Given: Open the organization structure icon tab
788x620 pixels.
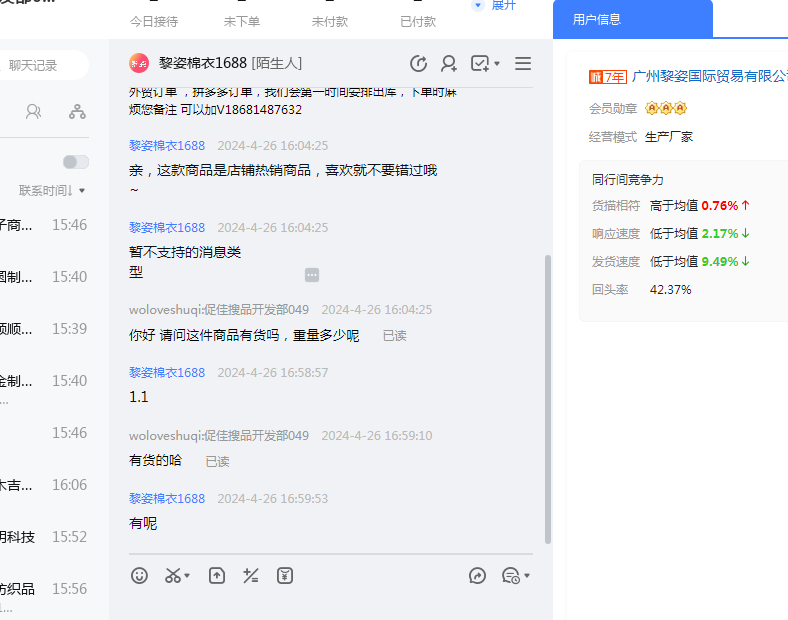Looking at the screenshot, I should (77, 112).
